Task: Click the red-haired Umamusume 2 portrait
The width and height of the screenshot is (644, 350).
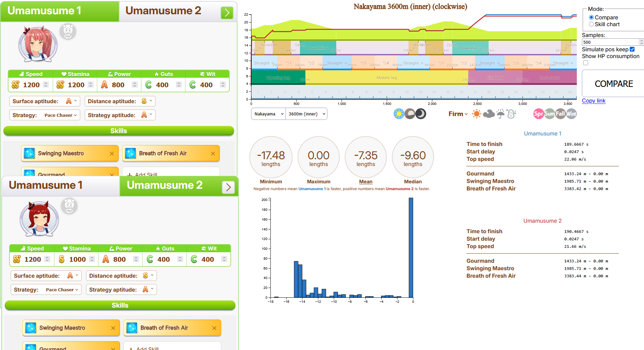Action: [x=39, y=219]
